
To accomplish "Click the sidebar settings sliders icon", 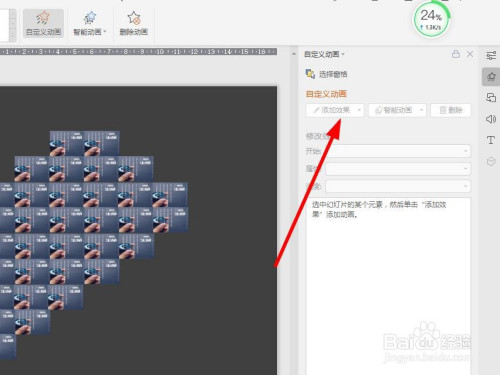I will pos(491,55).
